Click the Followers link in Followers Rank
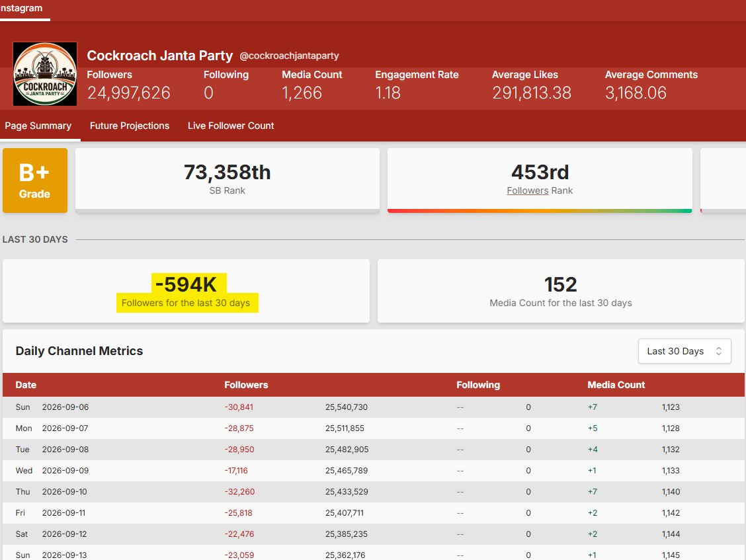Viewport: 746px width, 560px height. [x=528, y=190]
